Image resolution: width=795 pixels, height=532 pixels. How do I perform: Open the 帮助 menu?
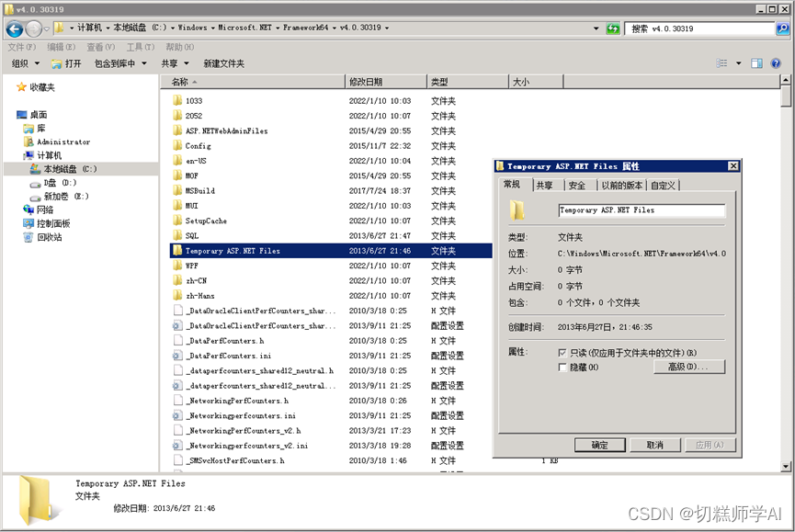coord(179,47)
